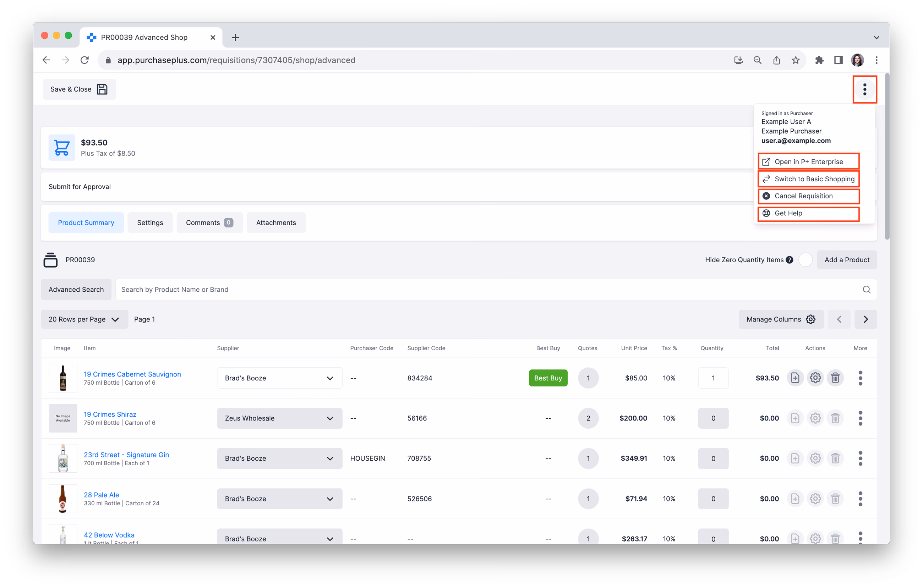Select Cancel Requisition from the menu
The image size is (923, 588).
808,196
